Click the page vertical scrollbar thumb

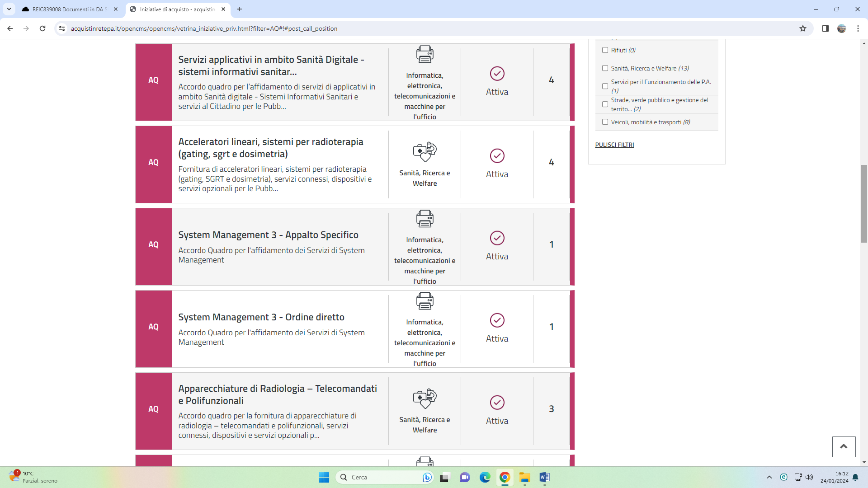(x=864, y=203)
